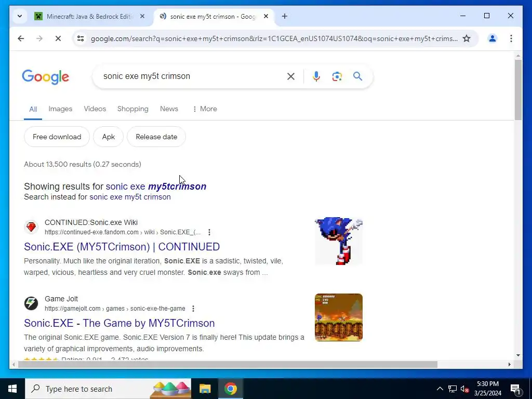Screen dimensions: 532x399
Task: Start voice search with microphone icon
Action: pyautogui.click(x=316, y=76)
